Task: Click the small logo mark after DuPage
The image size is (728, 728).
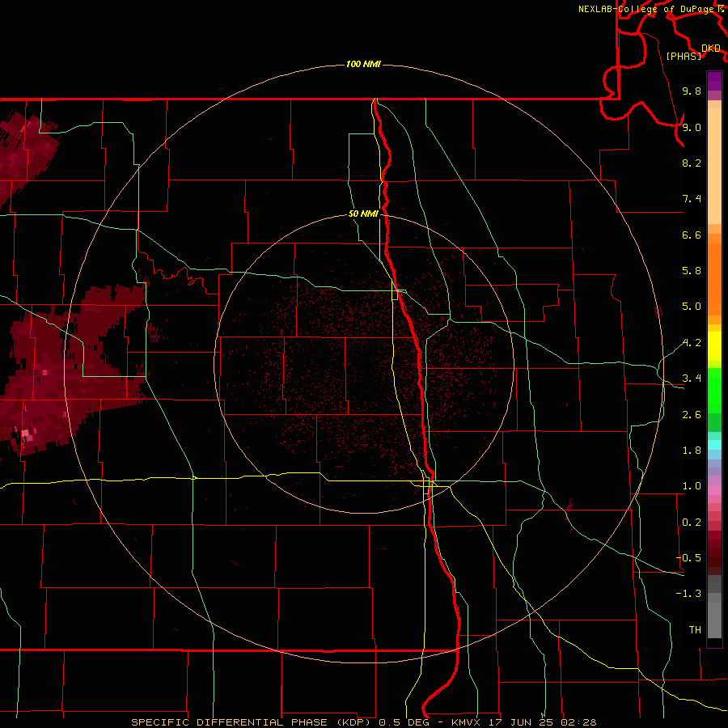Action: point(721,9)
